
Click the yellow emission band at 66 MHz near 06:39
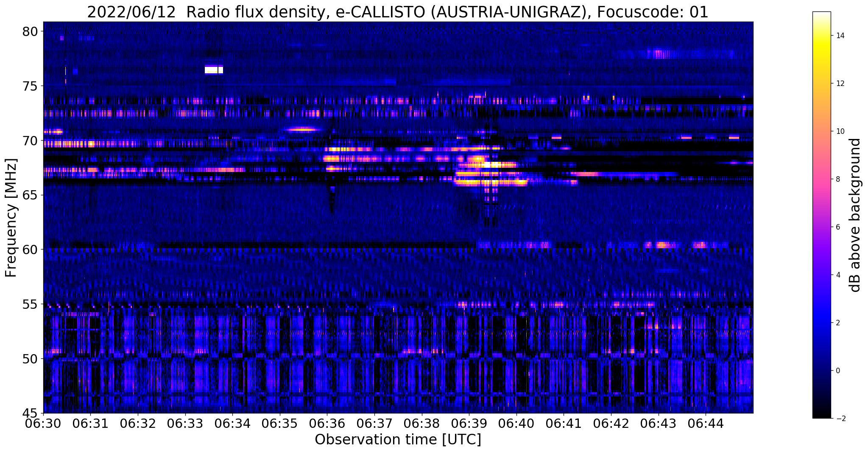(491, 183)
